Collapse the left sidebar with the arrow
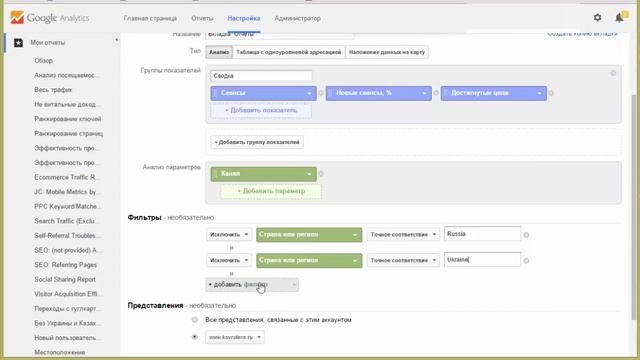The image size is (640, 360). pyautogui.click(x=116, y=40)
